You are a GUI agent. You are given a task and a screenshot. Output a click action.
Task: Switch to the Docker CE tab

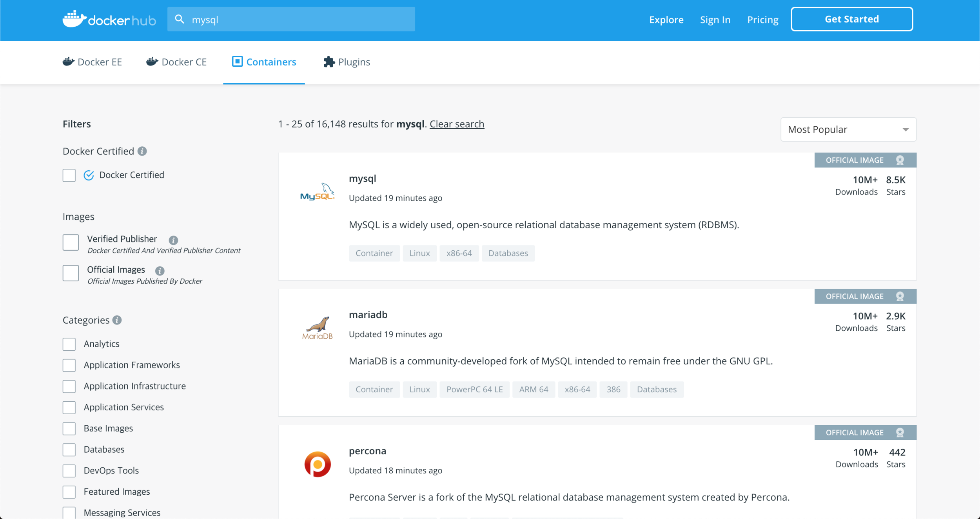click(176, 62)
